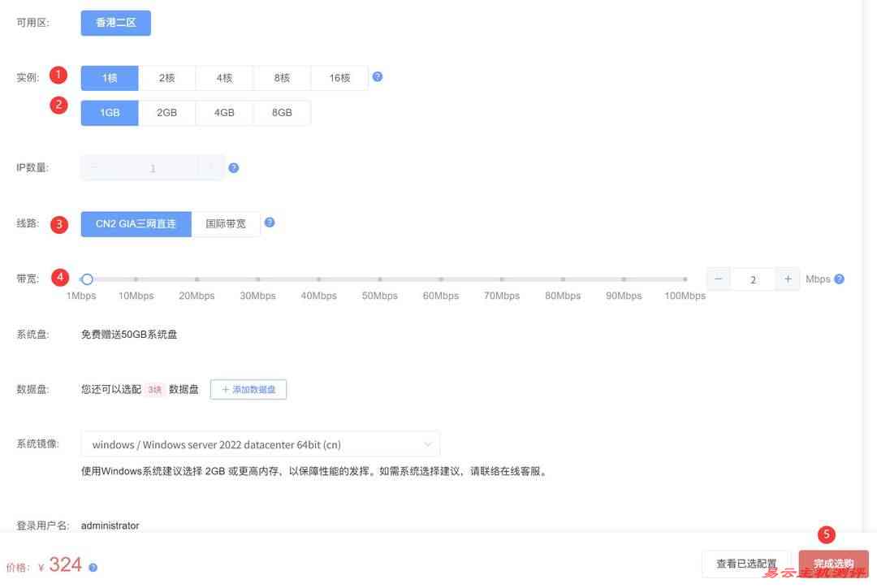Select the 2核 CPU option
This screenshot has width=877, height=588.
click(x=166, y=77)
